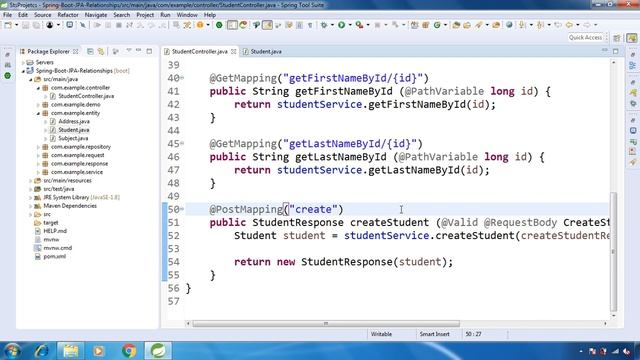Screen dimensions: 640x360
Task: Toggle Link with Editor in Package Explorer
Action: 101,51
